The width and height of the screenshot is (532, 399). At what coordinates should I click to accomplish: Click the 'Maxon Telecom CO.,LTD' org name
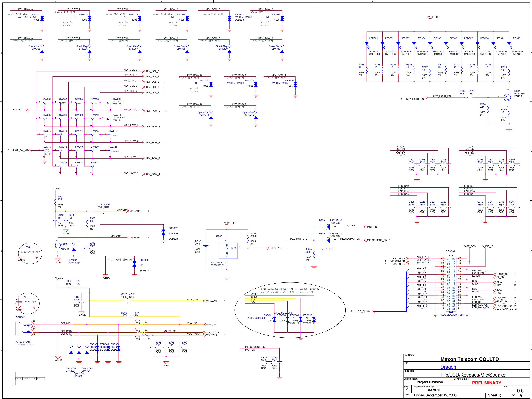(470, 359)
